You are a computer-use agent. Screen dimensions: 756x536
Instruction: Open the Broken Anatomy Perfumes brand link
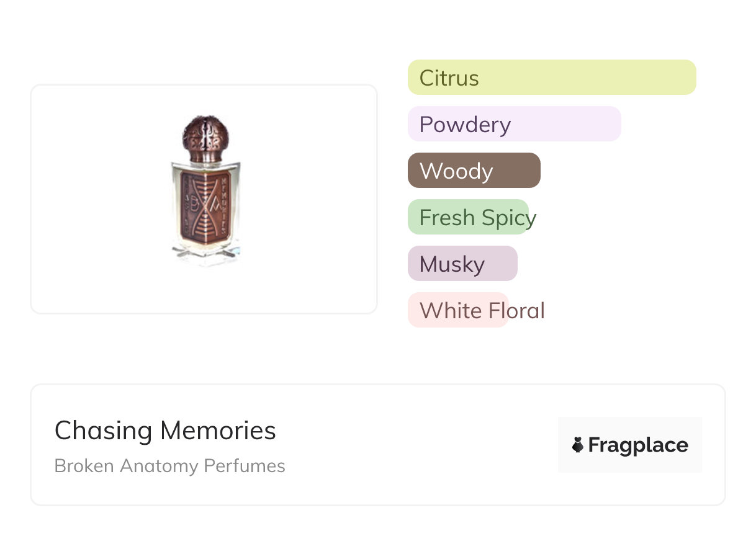point(169,466)
